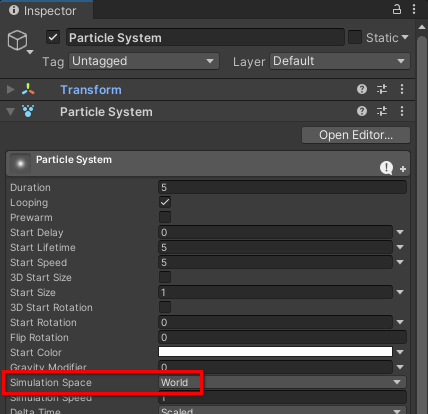Open the Layer dropdown showing Default

[340, 61]
